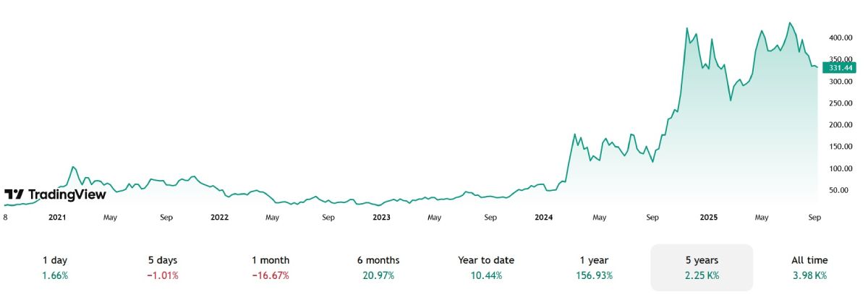The width and height of the screenshot is (868, 305).
Task: Switch to the 1 year range
Action: click(594, 267)
